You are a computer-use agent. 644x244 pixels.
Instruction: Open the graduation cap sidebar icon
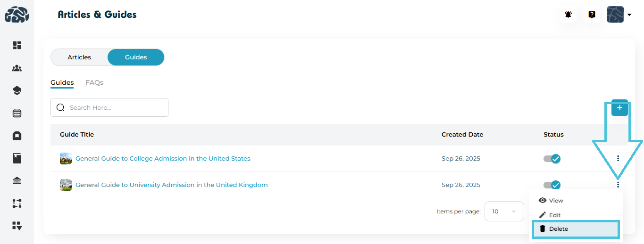pos(17,90)
